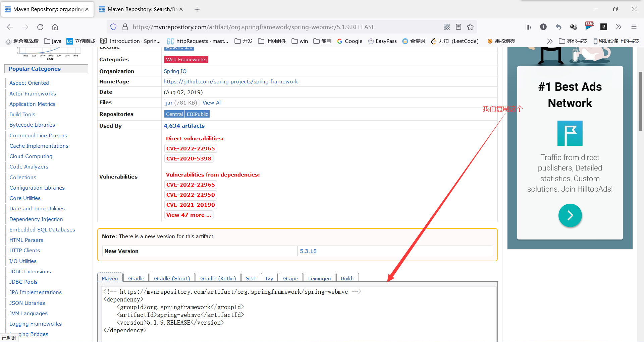Open the Introduction Spring bookmark
Screen dimensions: 644x342
[x=130, y=41]
